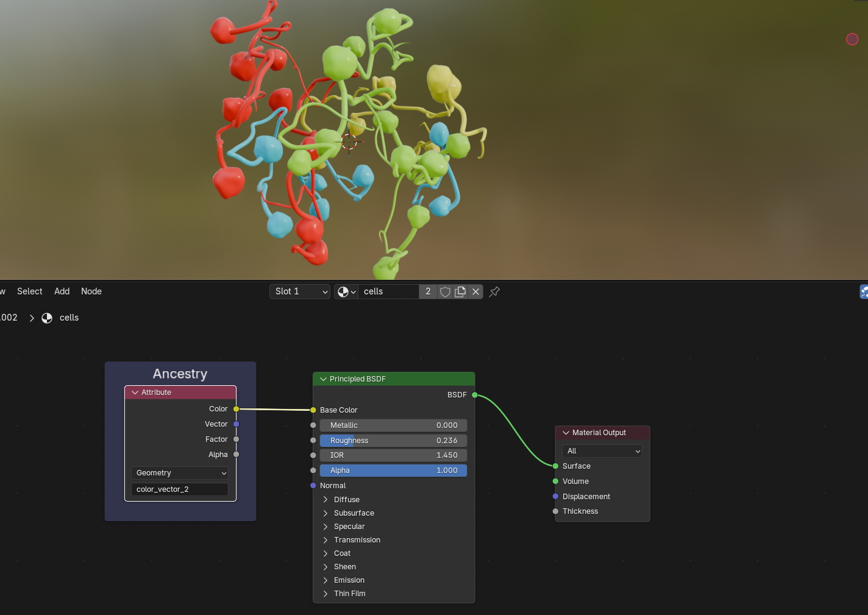Collapse the Attribute node header arrow
The width and height of the screenshot is (868, 615).
[135, 393]
